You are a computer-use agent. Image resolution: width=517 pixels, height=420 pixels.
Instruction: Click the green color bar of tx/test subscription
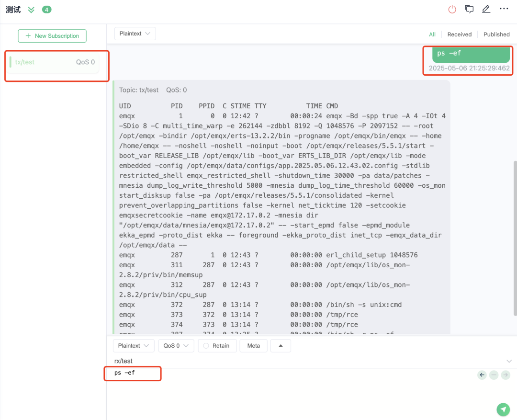(11, 62)
